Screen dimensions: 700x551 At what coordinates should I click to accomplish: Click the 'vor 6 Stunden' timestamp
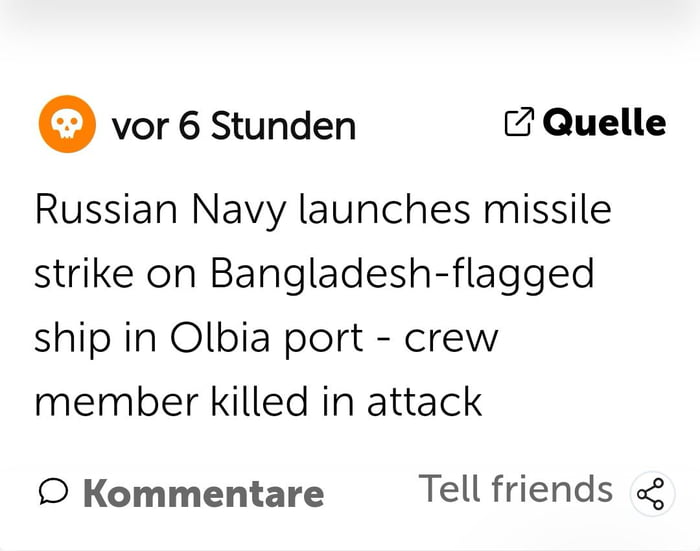233,127
